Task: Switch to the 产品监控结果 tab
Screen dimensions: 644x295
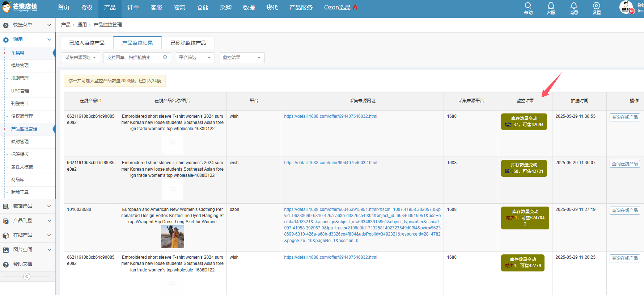Action: point(137,43)
